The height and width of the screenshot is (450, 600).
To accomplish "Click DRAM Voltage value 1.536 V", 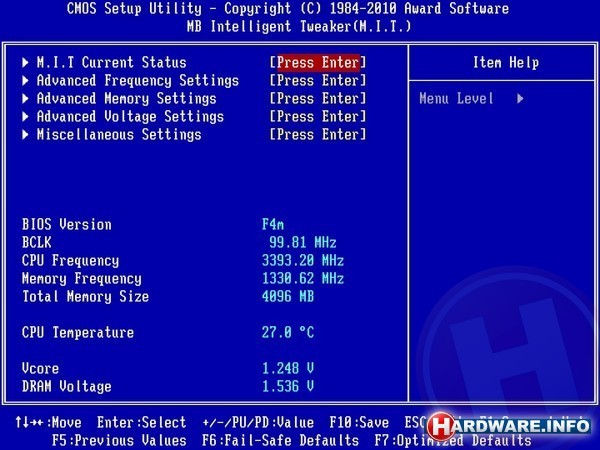I will (288, 386).
